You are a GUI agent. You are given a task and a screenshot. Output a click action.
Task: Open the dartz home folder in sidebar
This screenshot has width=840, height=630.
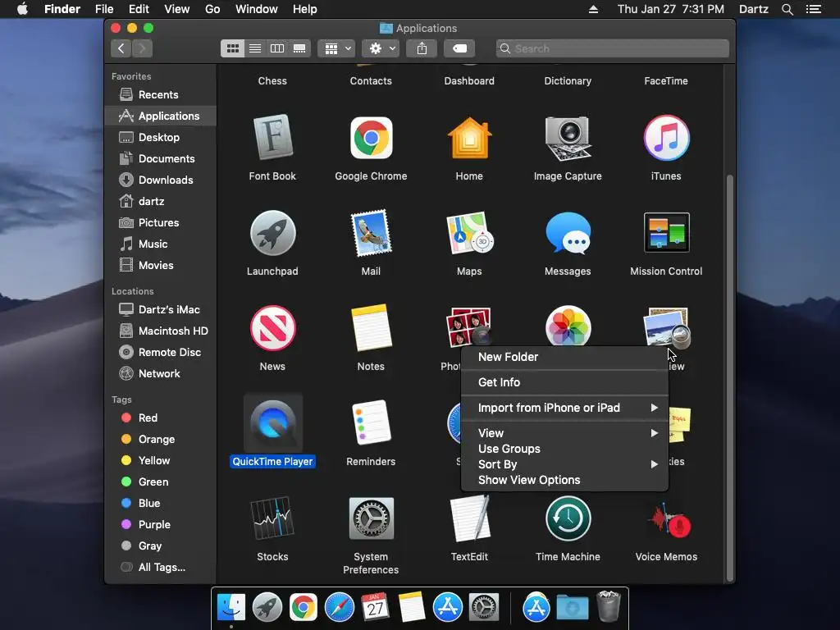pos(161,202)
